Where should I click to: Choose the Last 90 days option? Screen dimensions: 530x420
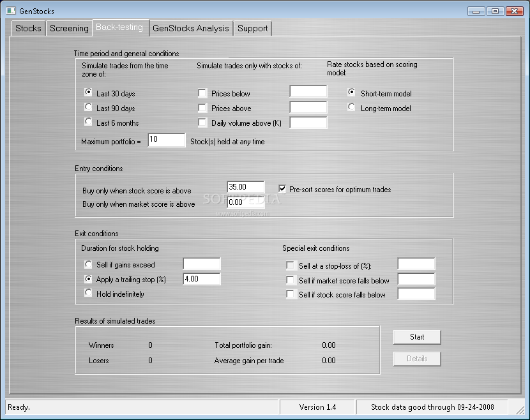[88, 107]
